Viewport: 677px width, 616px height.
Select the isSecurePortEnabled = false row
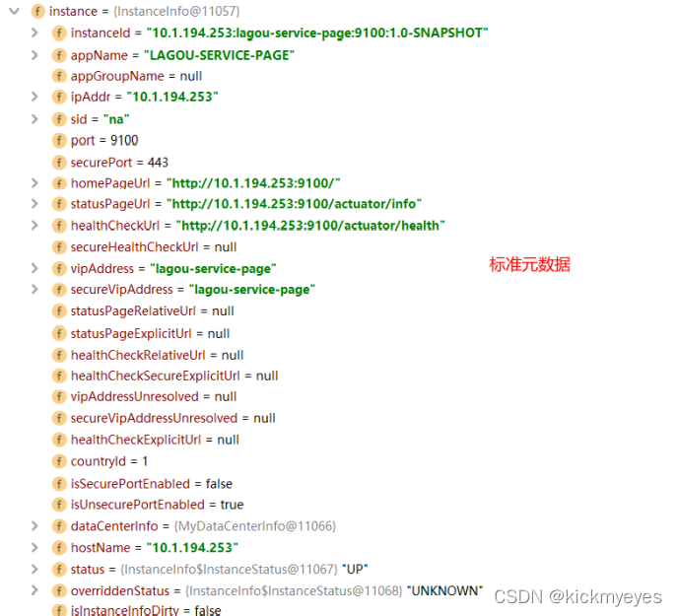tap(142, 484)
